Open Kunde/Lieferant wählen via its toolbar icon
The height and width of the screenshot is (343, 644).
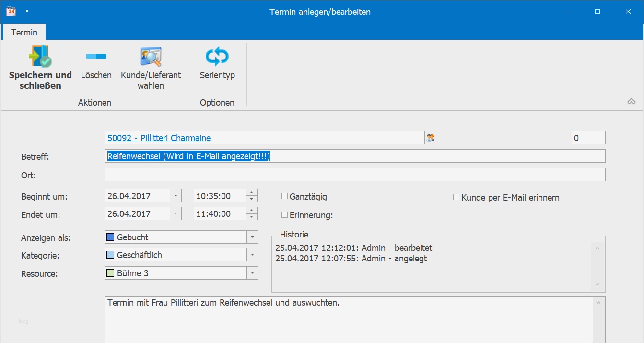pyautogui.click(x=150, y=55)
